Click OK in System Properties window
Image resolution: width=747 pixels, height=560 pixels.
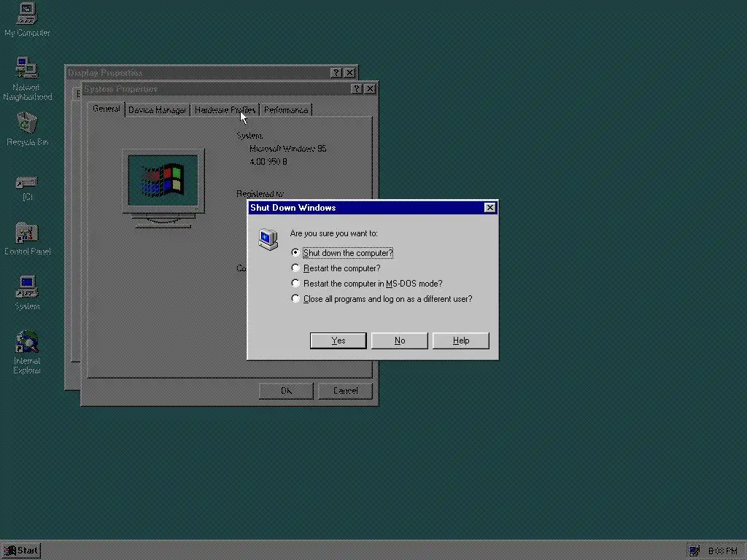(x=286, y=391)
